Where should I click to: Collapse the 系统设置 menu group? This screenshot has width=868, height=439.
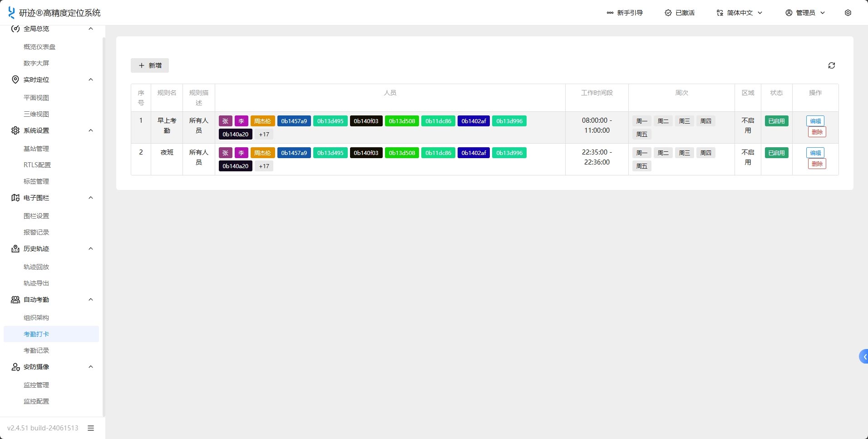[x=91, y=130]
